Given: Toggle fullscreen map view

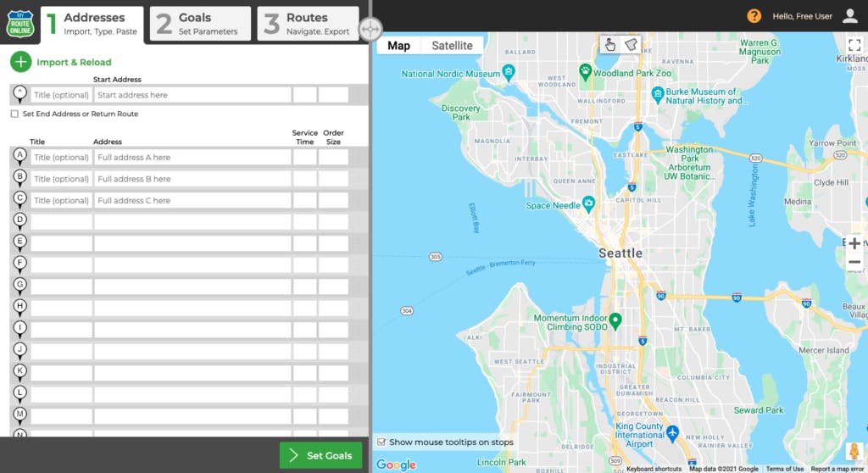Looking at the screenshot, I should click(854, 45).
